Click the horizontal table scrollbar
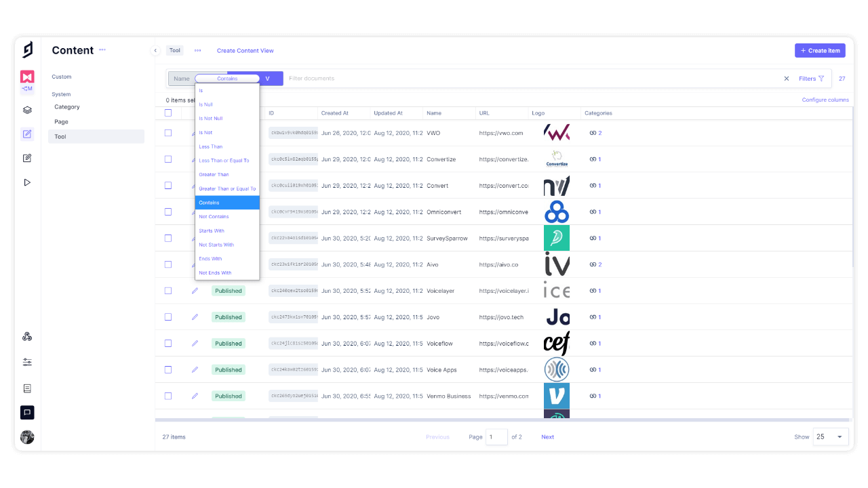 coord(504,420)
